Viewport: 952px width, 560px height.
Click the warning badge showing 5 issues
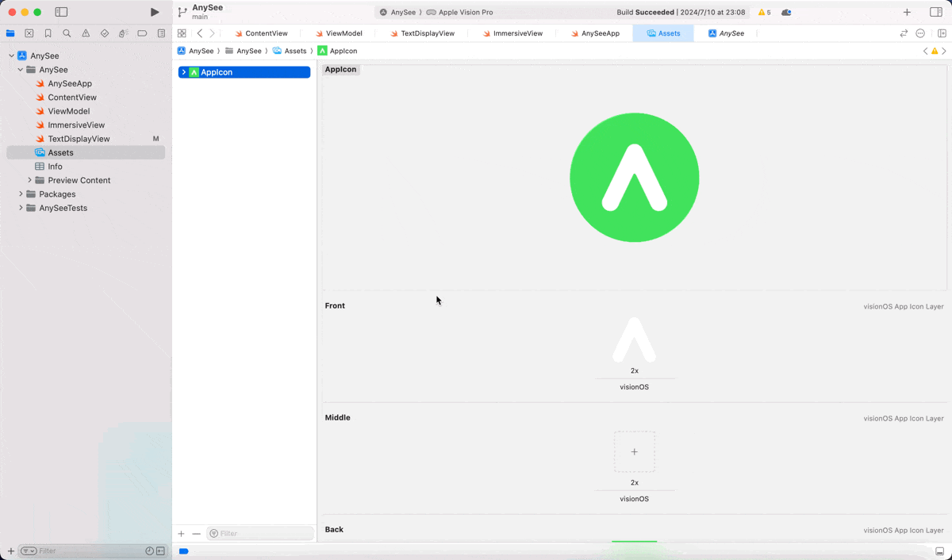(764, 13)
